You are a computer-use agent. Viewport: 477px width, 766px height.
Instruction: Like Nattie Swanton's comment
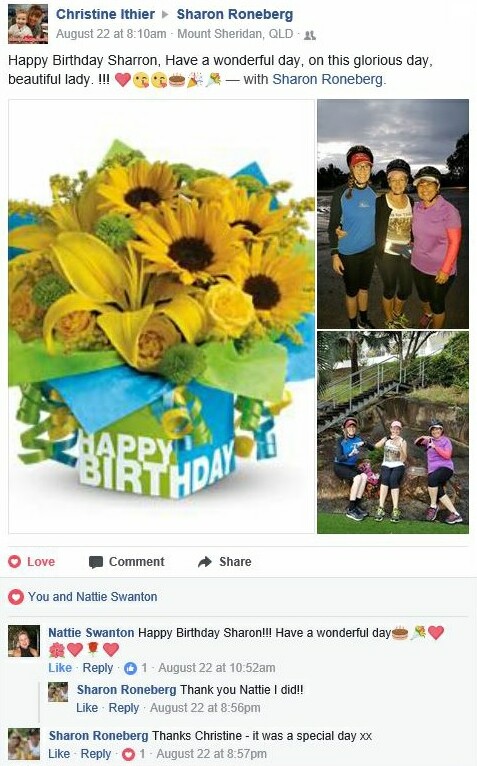click(x=60, y=668)
